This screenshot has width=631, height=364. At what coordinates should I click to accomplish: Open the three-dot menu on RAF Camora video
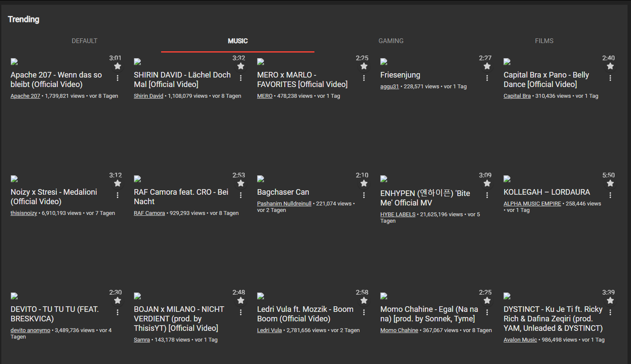click(240, 195)
